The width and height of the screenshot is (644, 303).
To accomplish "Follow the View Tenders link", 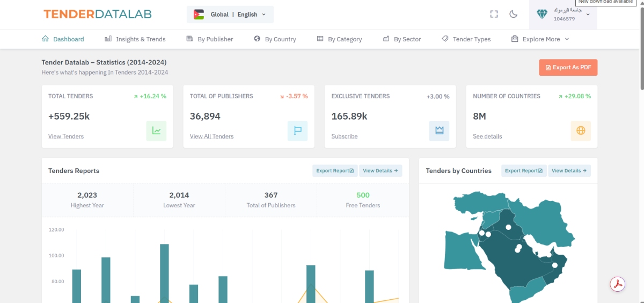I will tap(66, 136).
